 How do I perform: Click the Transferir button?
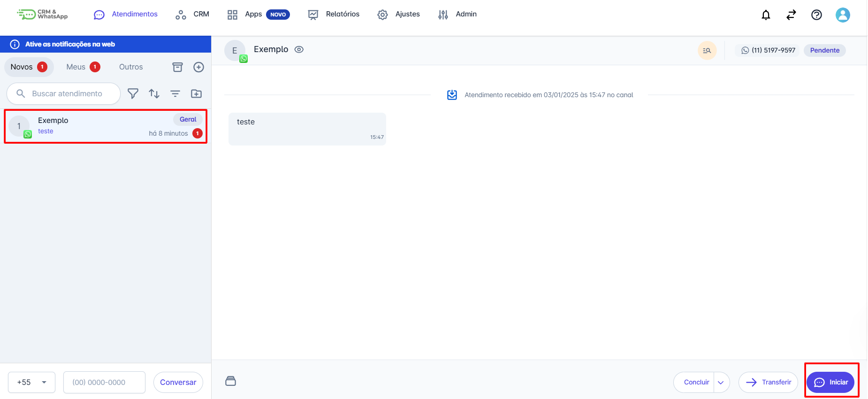(768, 383)
